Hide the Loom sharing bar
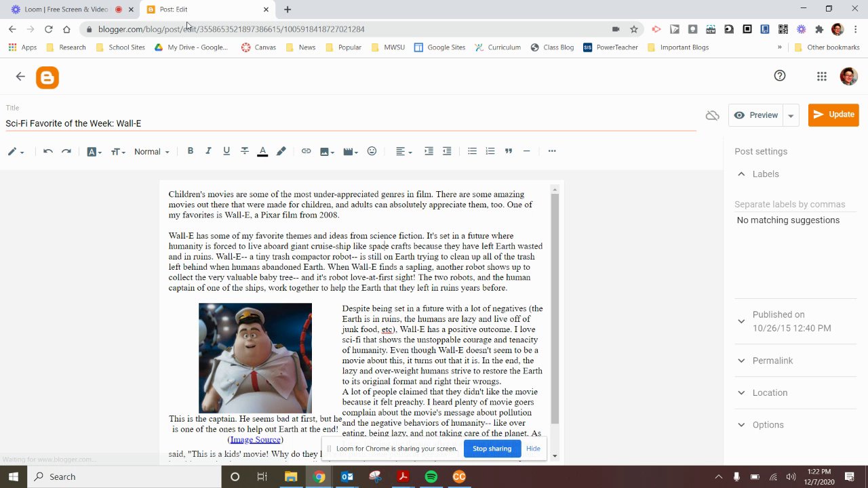Screen dimensions: 868x488 (x=533, y=449)
